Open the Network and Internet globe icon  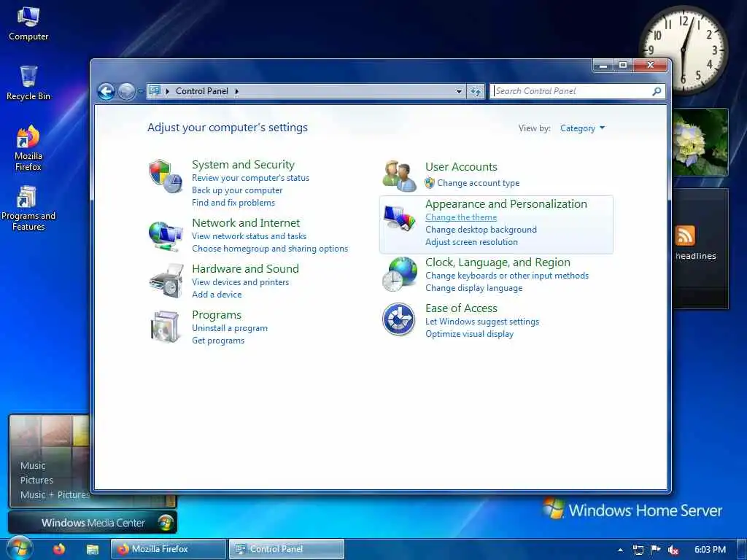click(166, 236)
